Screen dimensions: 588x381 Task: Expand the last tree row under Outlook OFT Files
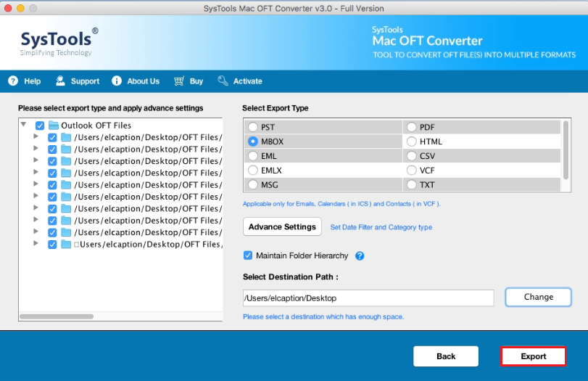[x=36, y=243]
